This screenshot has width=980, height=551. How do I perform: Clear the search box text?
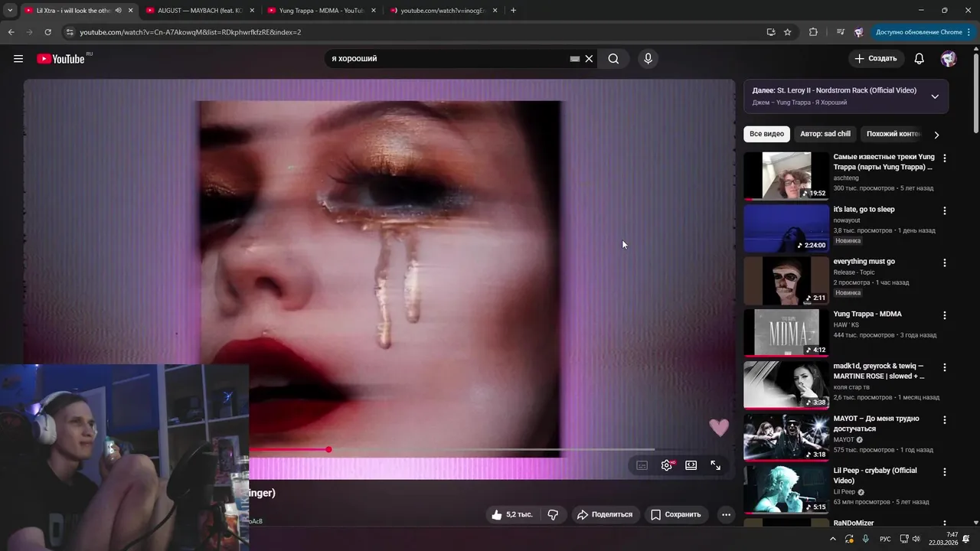[x=589, y=59]
